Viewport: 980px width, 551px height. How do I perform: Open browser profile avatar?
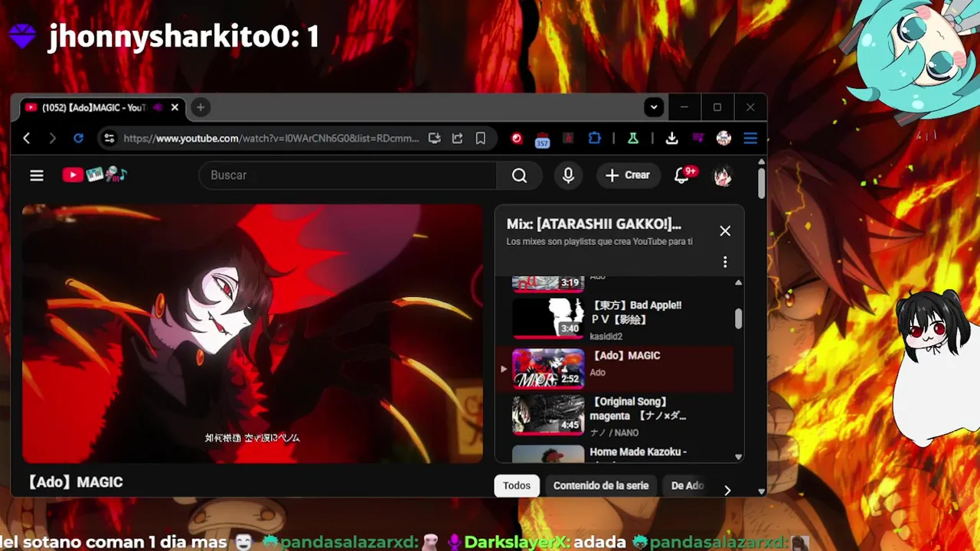pyautogui.click(x=724, y=139)
